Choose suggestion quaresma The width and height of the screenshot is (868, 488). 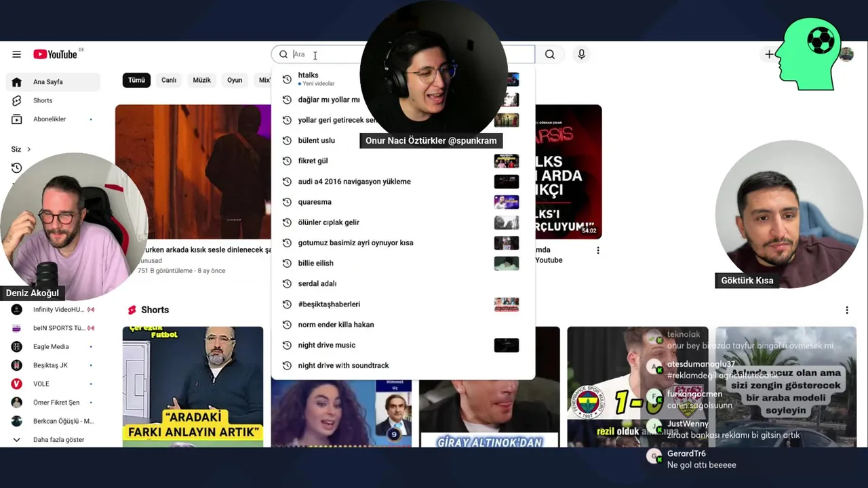(x=403, y=202)
